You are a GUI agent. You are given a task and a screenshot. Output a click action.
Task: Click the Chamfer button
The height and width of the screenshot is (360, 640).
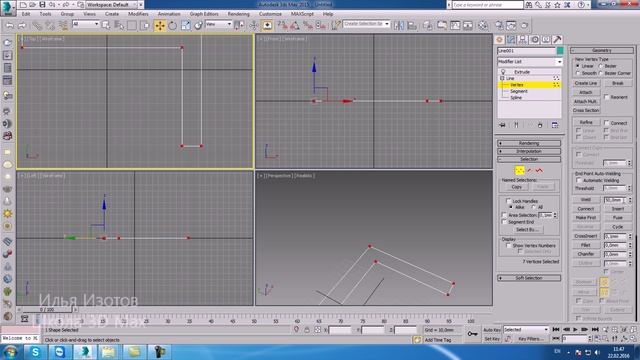click(x=586, y=254)
